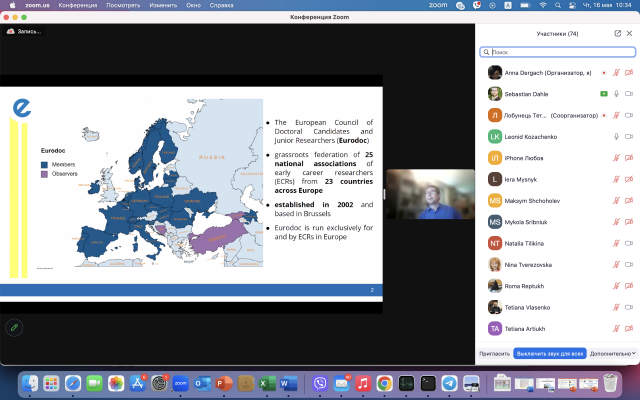Click the LK avatar of Leonid Kozachenko

point(495,137)
